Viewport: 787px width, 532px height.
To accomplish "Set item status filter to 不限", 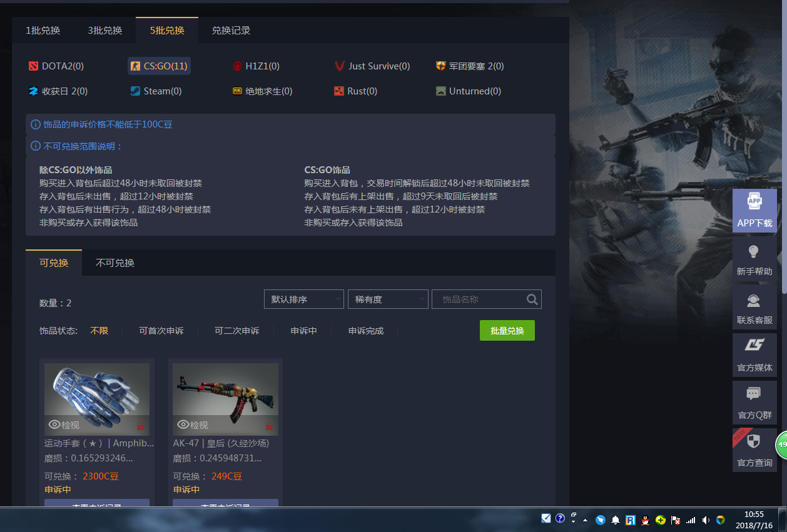I will pos(99,331).
